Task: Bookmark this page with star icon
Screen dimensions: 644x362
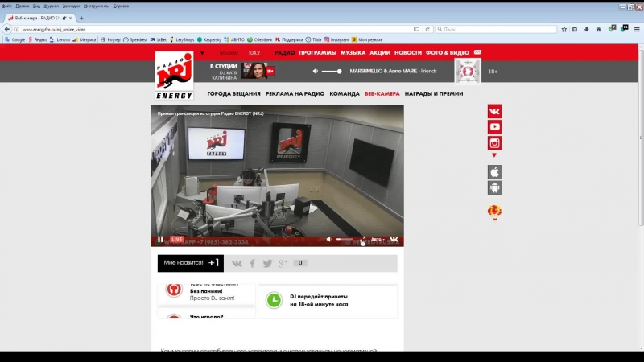Action: point(564,29)
